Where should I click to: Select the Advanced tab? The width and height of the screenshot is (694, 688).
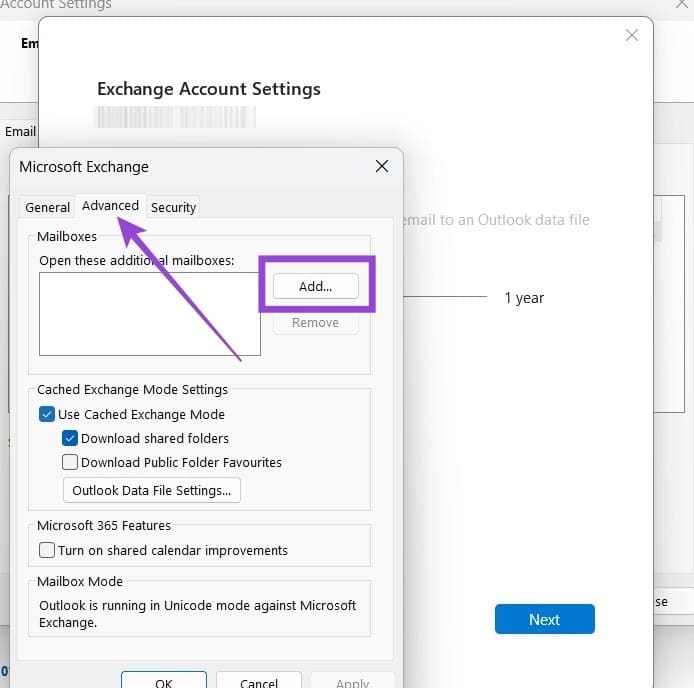[110, 206]
